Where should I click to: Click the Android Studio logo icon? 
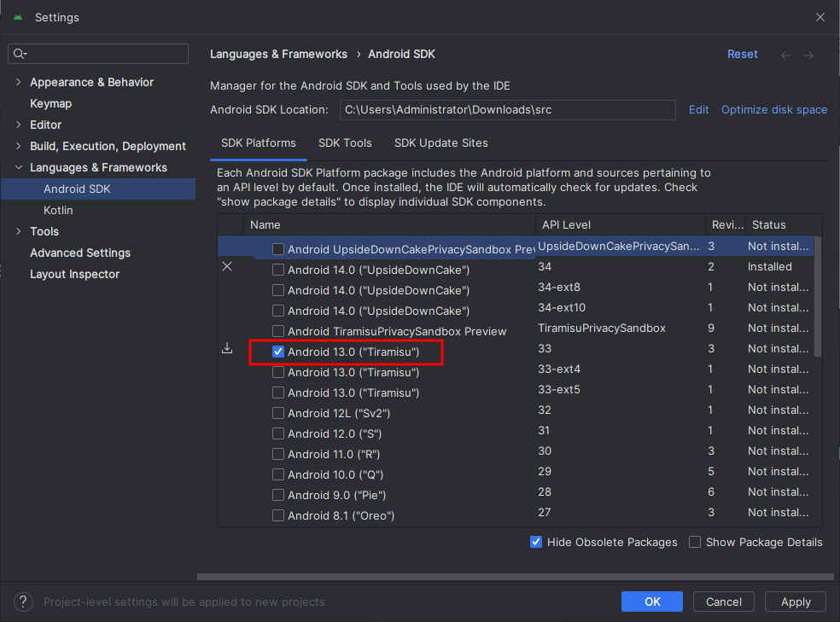pos(18,17)
